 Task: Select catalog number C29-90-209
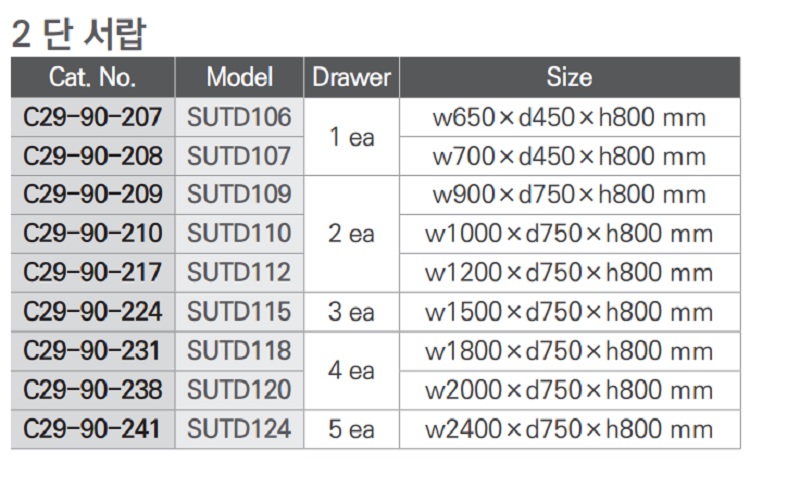[x=92, y=195]
